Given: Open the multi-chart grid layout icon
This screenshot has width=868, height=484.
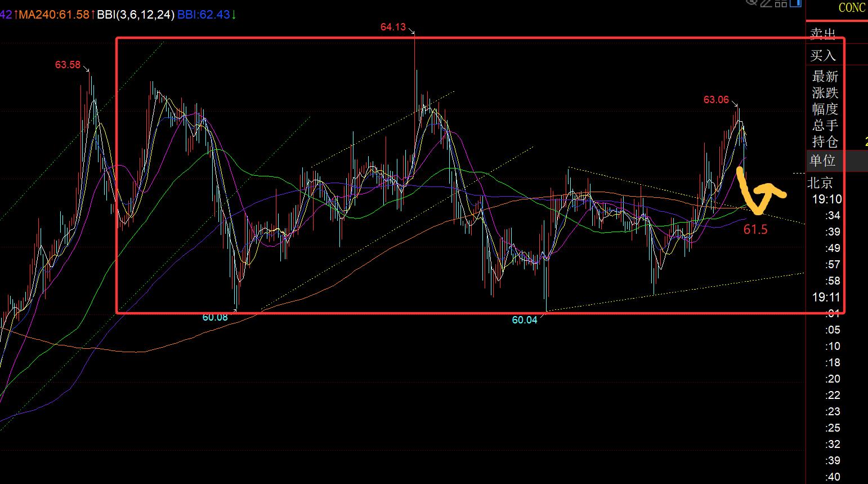Looking at the screenshot, I should pos(781,3).
